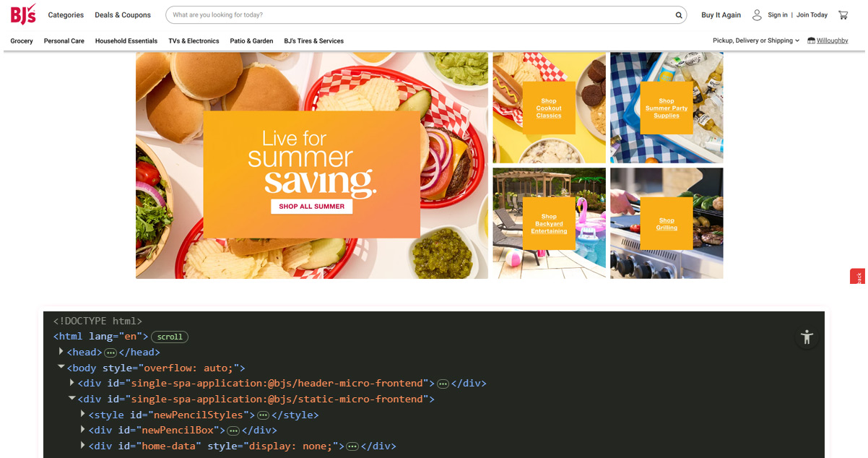Viewport: 868px width, 458px height.
Task: Open the Categories menu
Action: click(66, 15)
